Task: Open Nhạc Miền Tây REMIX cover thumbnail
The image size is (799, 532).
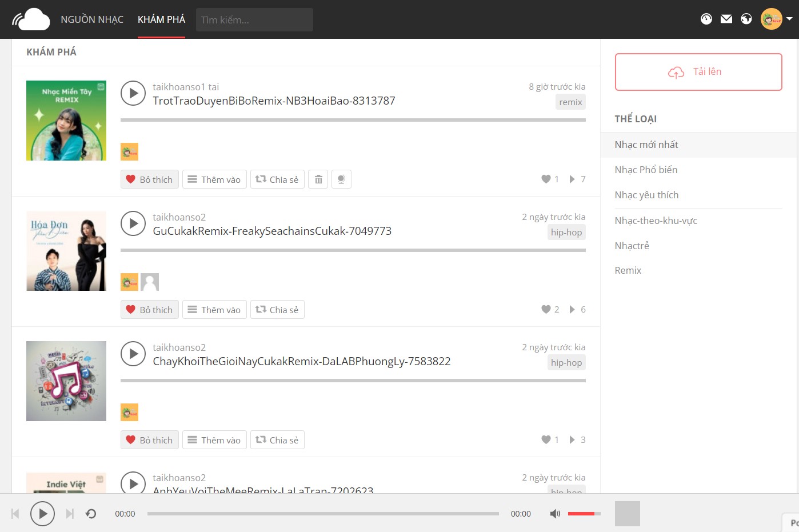Action: (66, 121)
